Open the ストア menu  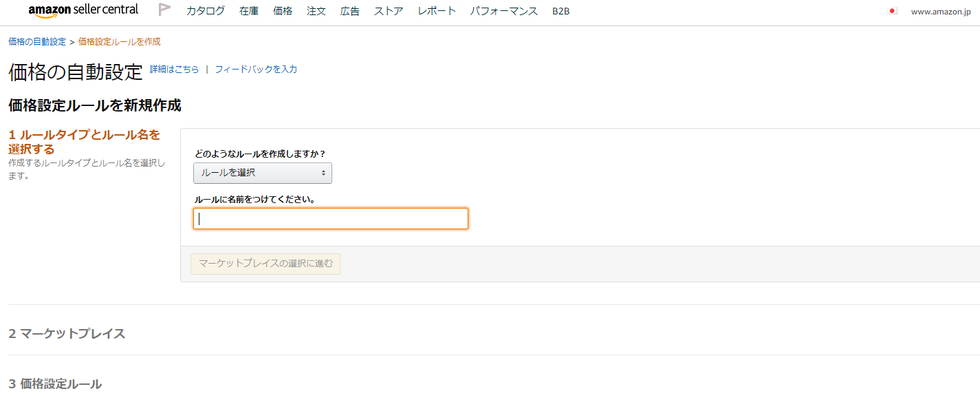coord(389,11)
